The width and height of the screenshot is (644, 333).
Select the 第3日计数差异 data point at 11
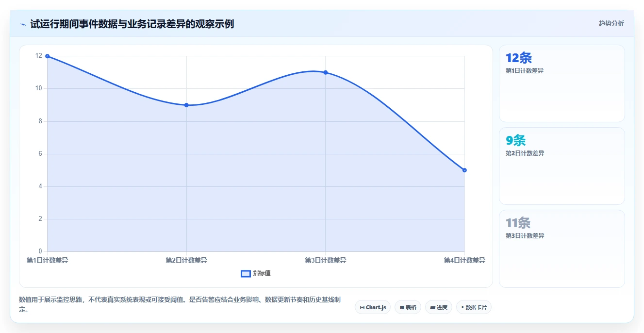[325, 72]
